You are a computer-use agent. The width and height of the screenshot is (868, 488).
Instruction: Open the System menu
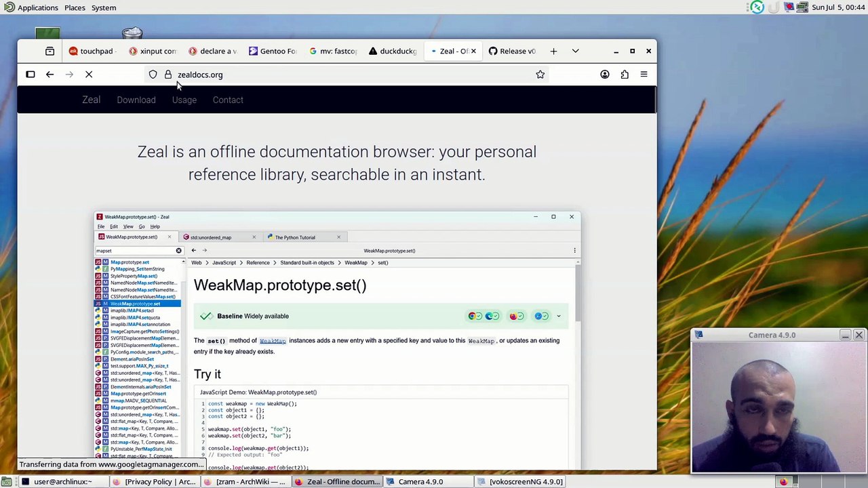[104, 7]
